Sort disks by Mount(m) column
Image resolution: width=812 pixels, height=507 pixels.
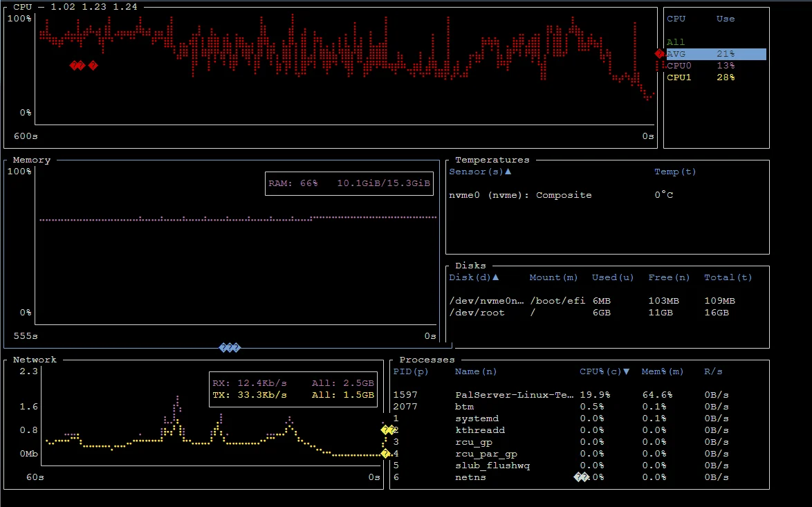(553, 277)
